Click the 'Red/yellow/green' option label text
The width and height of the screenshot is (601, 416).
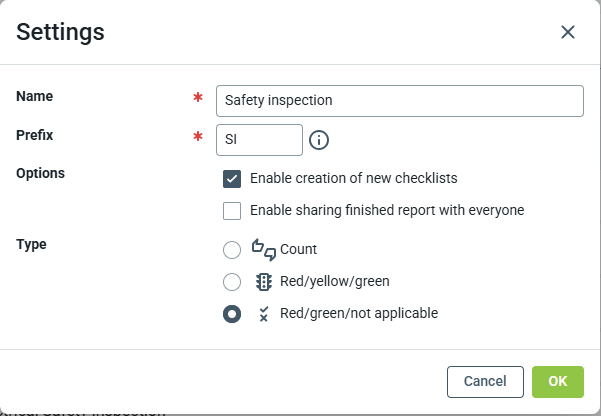[334, 281]
